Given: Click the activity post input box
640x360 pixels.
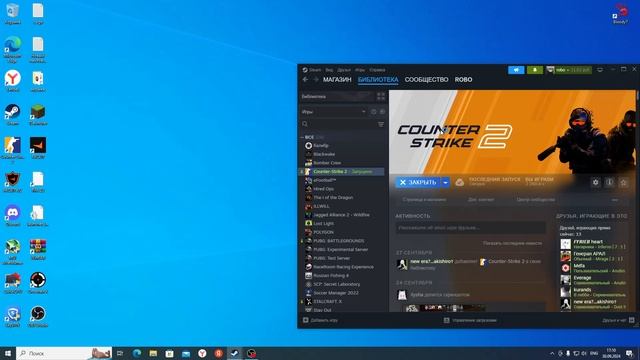Looking at the screenshot, I should [470, 228].
